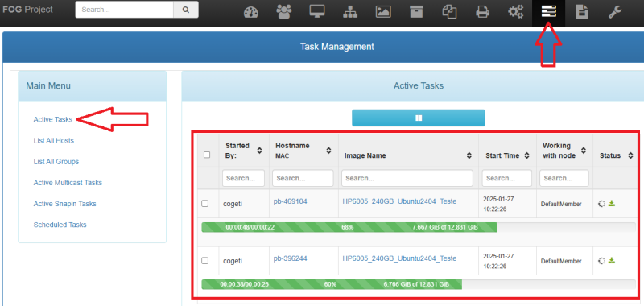Click the search magnifier button
Viewport: 644px width, 306px height.
pyautogui.click(x=186, y=10)
